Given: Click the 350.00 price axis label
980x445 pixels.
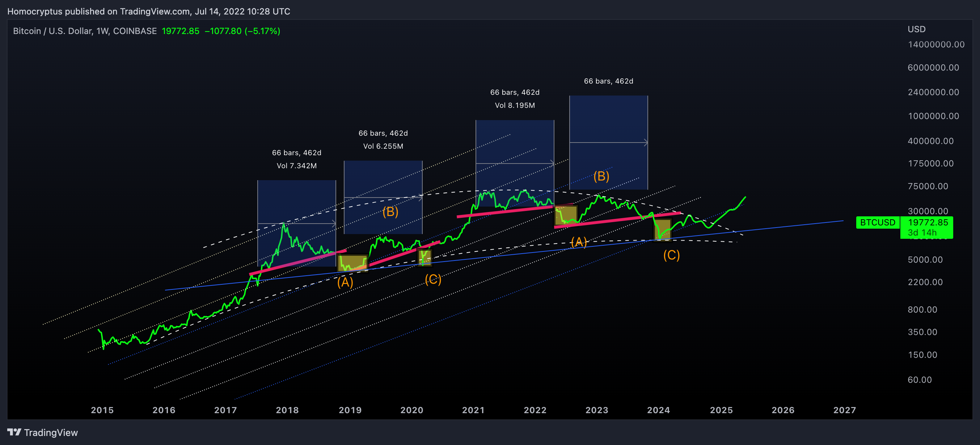Looking at the screenshot, I should (x=922, y=332).
